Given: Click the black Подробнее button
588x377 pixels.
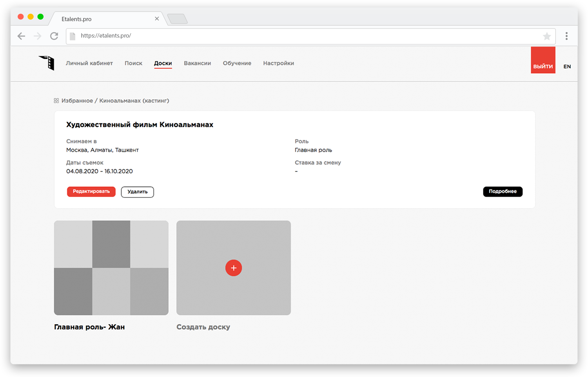Looking at the screenshot, I should [503, 191].
